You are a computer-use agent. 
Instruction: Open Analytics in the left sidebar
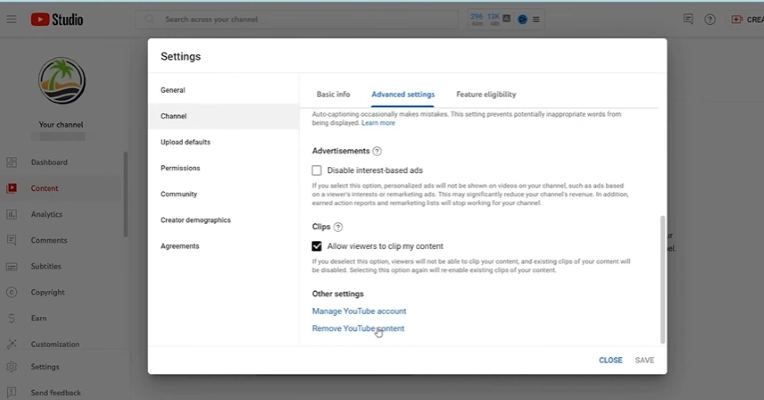(46, 214)
